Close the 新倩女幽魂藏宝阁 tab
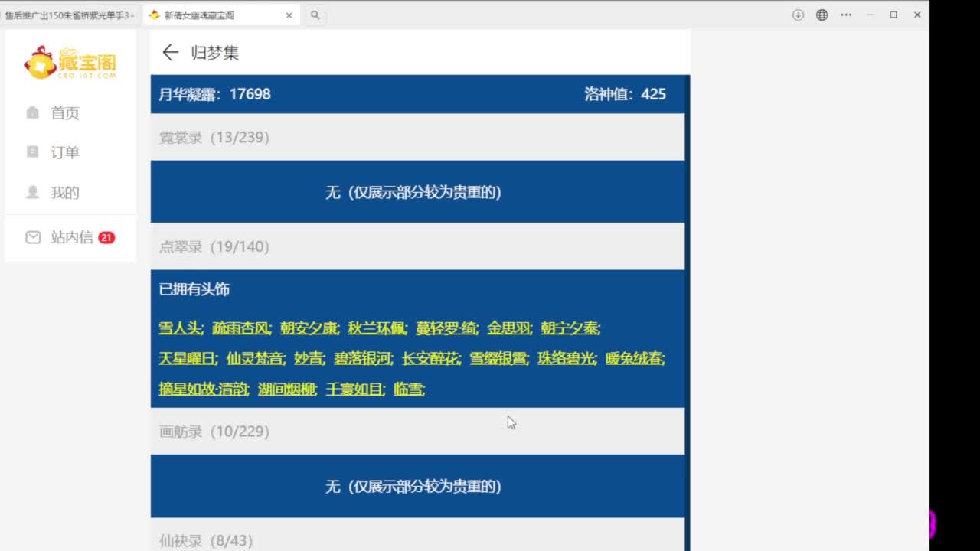Screen dimensions: 980x551 289,15
